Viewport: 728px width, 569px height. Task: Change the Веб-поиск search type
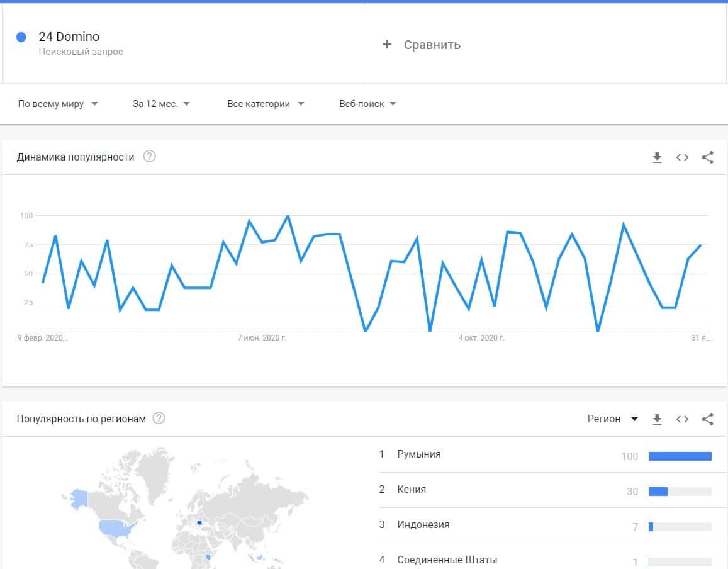[x=367, y=104]
